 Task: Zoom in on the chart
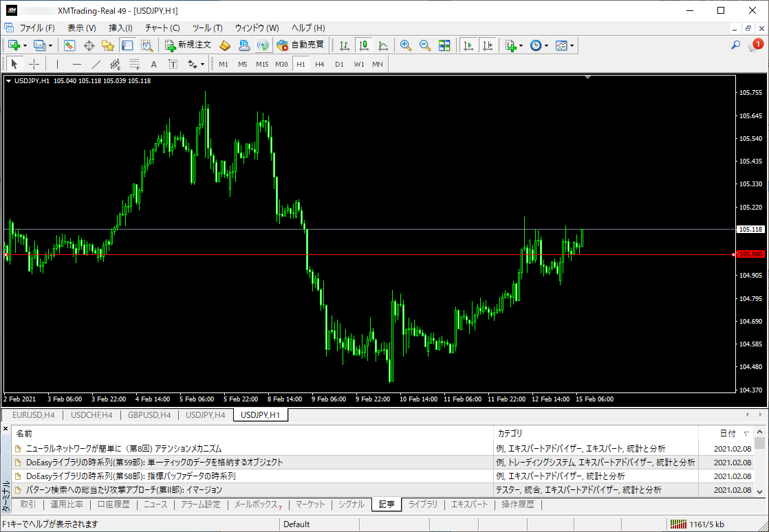click(406, 45)
